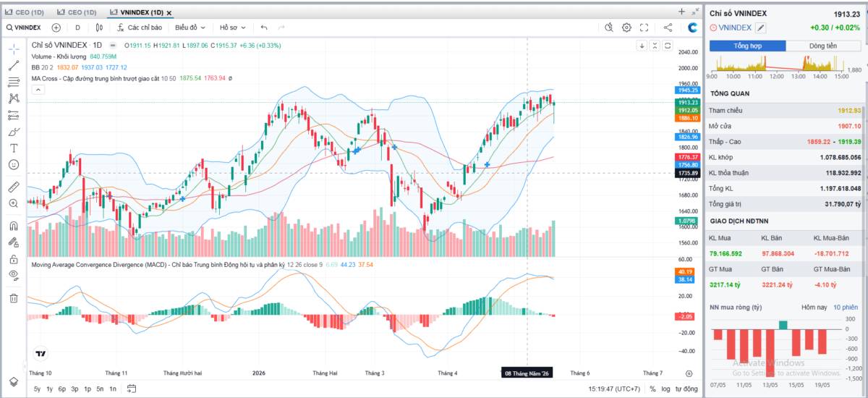
Task: Select the 3p time range
Action: tap(75, 389)
